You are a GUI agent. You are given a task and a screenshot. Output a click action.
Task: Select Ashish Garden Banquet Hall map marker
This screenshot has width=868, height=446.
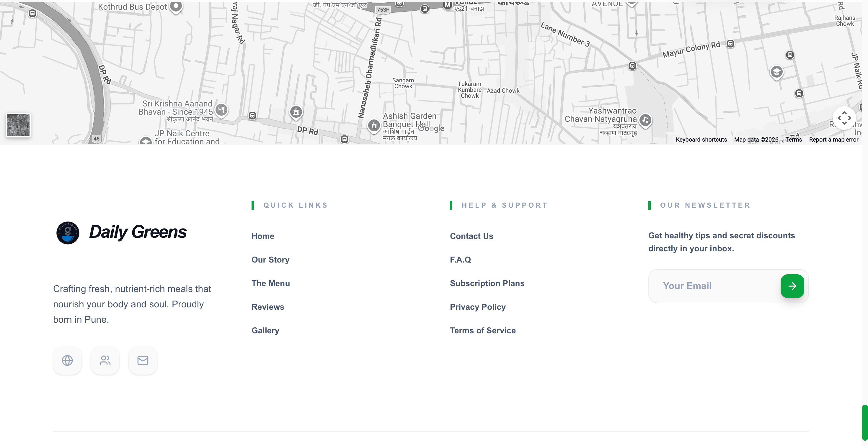point(374,126)
